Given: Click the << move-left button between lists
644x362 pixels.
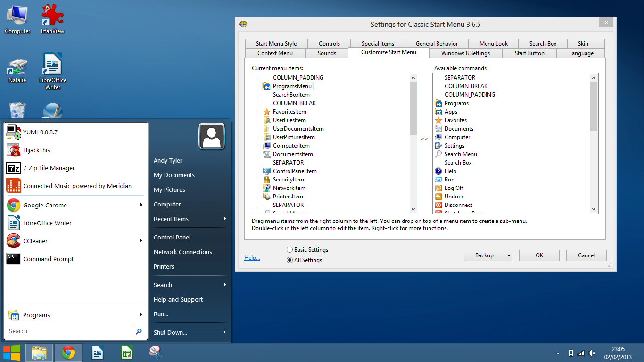Looking at the screenshot, I should pos(425,139).
